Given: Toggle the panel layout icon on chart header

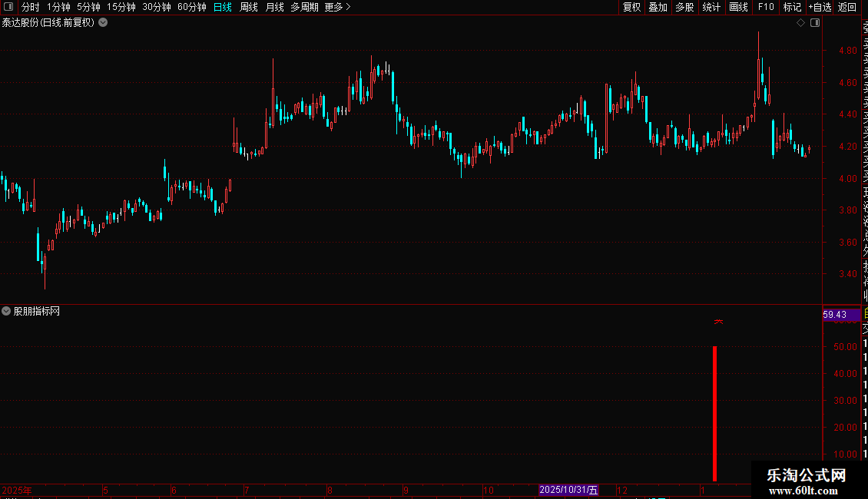Looking at the screenshot, I should coord(815,23).
